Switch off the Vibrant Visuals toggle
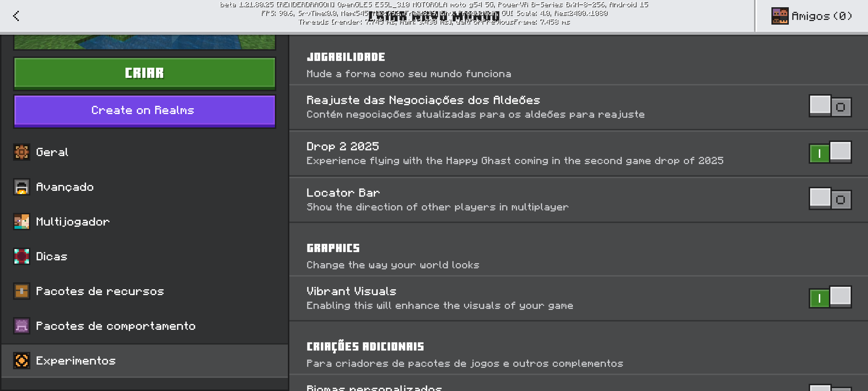Viewport: 868px width, 391px height. tap(830, 298)
